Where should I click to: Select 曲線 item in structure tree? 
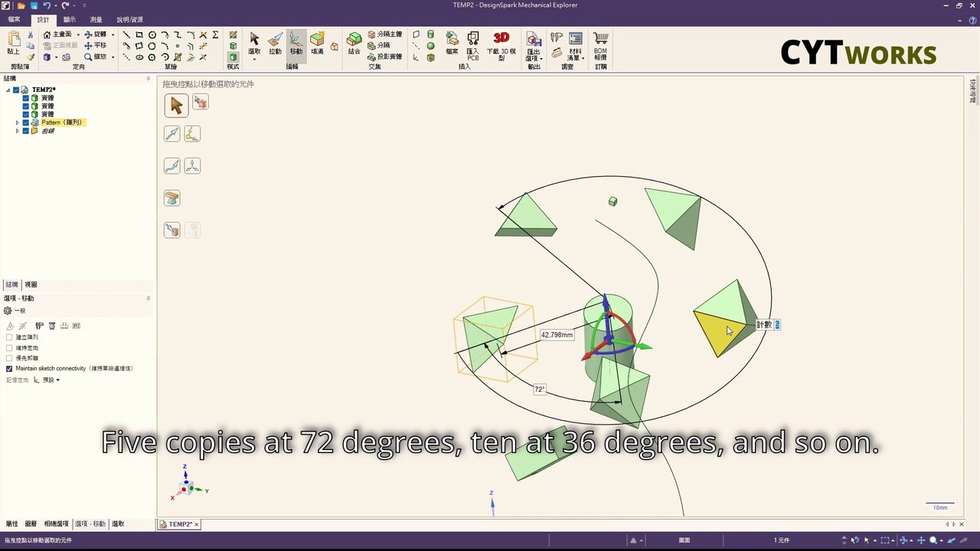[x=47, y=131]
